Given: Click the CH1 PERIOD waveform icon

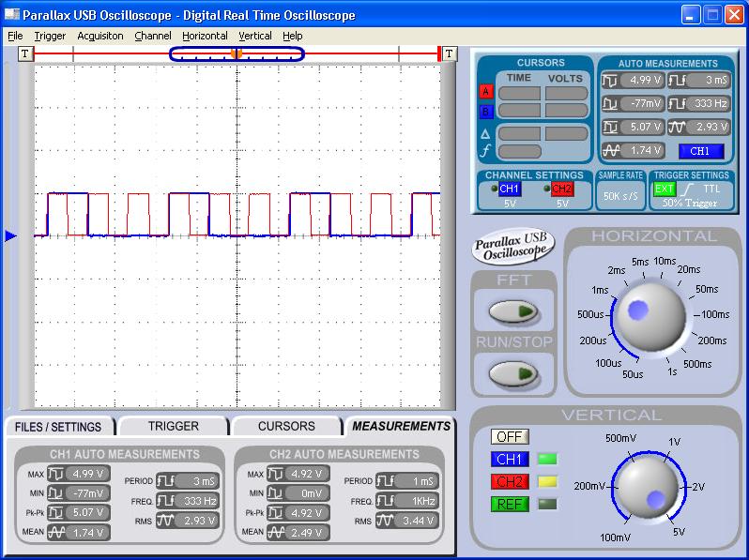Looking at the screenshot, I should pos(165,481).
